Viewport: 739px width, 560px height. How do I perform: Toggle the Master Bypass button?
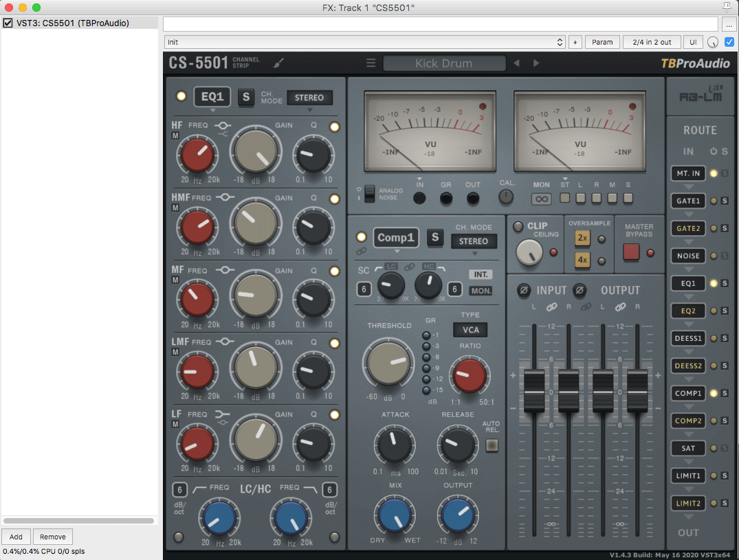[631, 252]
